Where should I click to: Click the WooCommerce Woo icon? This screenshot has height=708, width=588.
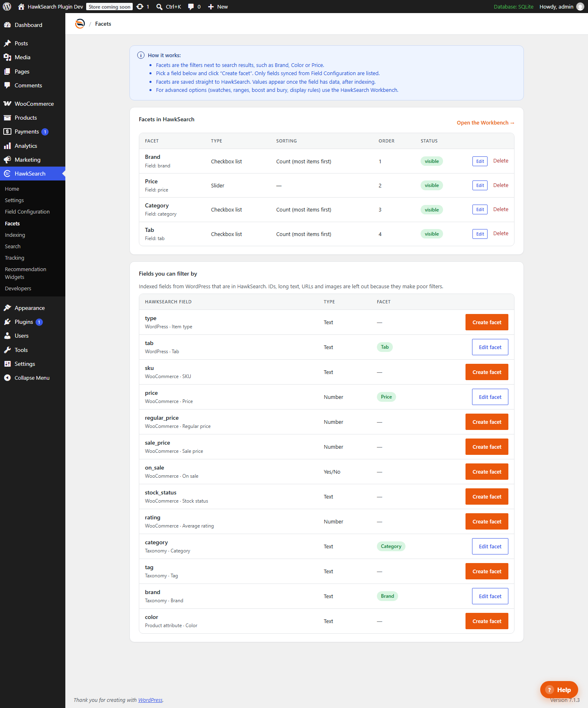(7, 104)
